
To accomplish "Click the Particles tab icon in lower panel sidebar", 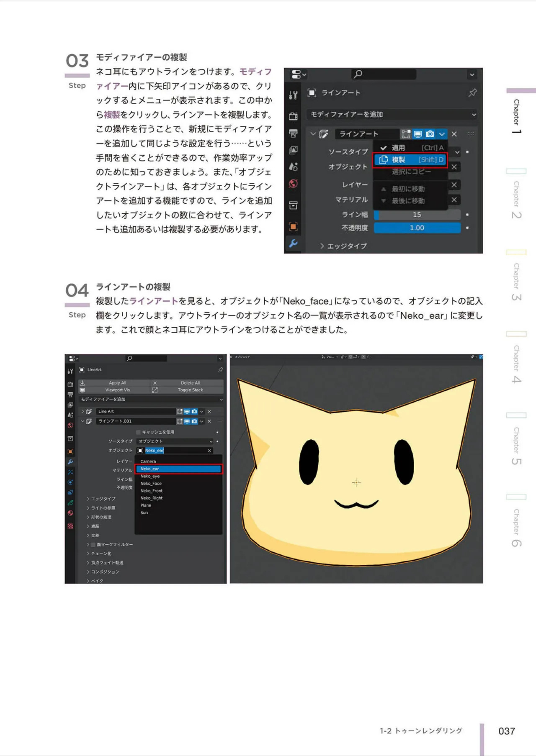I will tap(70, 472).
